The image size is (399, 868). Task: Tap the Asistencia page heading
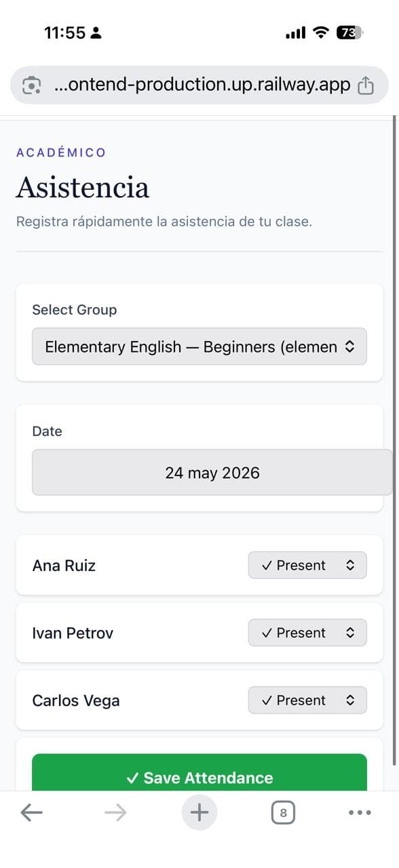83,187
